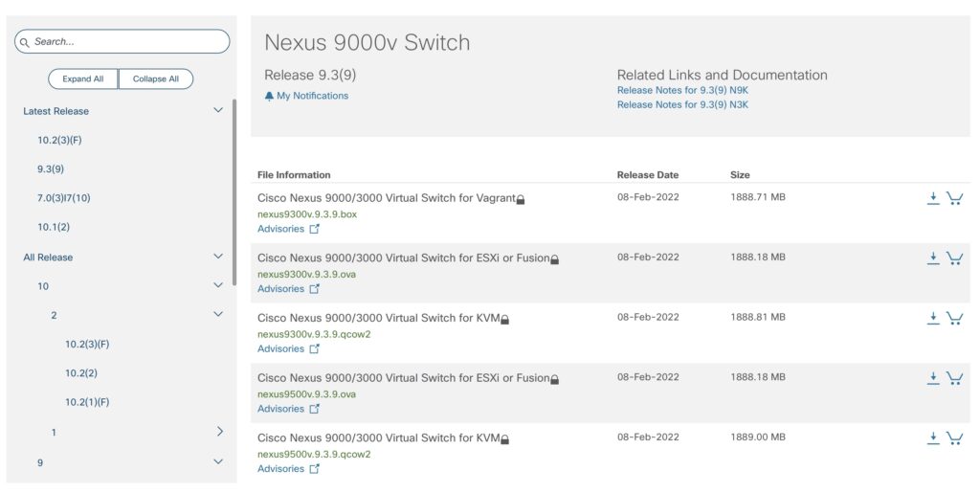Click filename nexus9500v.9.3.9.ova
980x493 pixels.
[307, 394]
